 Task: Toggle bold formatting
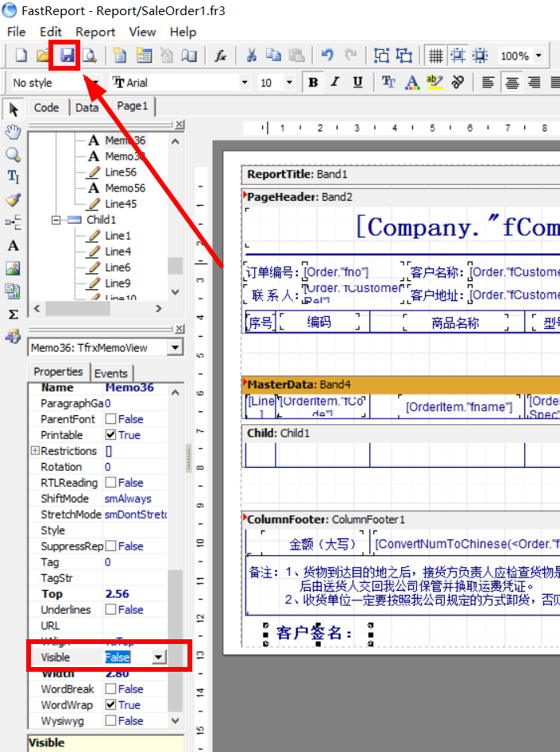pos(313,83)
